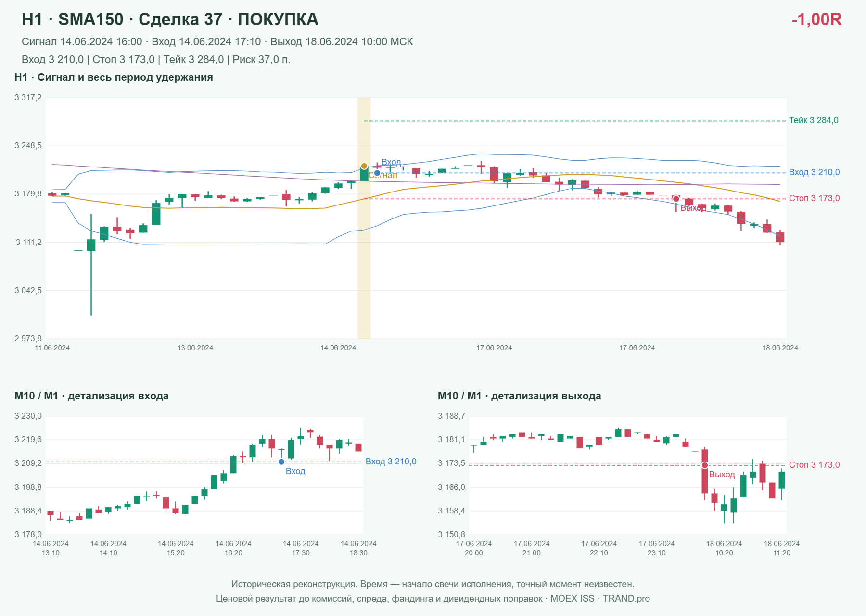Click the red exit dot on exit-detail chart
The width and height of the screenshot is (866, 616).
pyautogui.click(x=705, y=465)
